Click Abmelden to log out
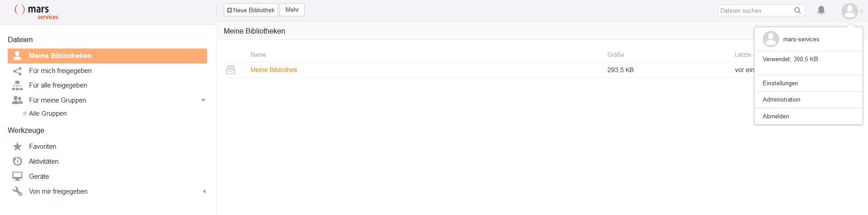The image size is (868, 215). [x=775, y=117]
